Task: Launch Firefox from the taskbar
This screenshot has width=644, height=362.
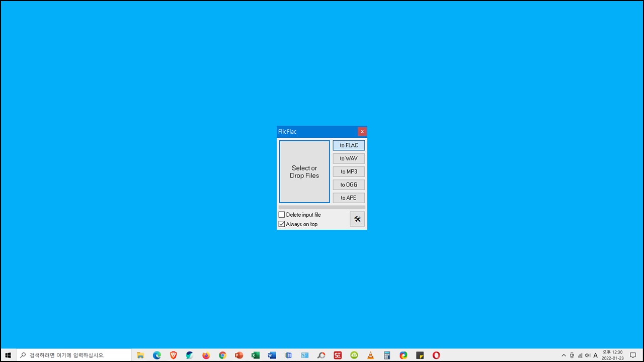Action: click(x=206, y=355)
